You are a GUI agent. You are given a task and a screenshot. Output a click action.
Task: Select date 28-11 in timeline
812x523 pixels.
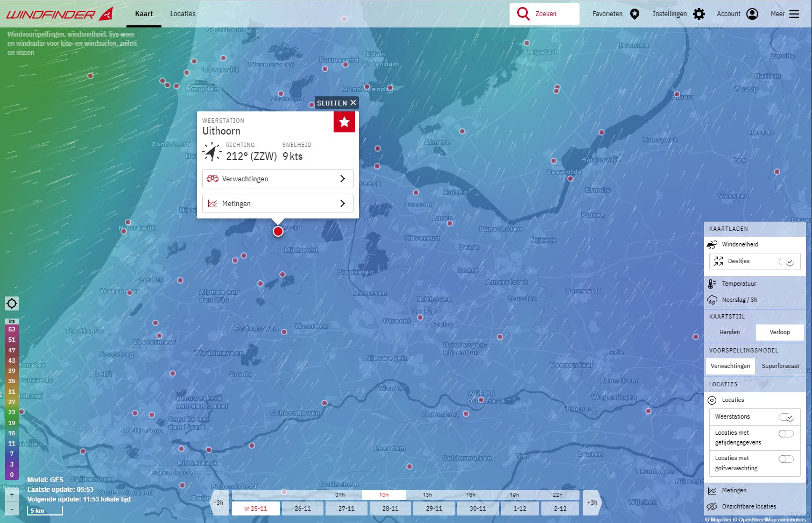[390, 508]
